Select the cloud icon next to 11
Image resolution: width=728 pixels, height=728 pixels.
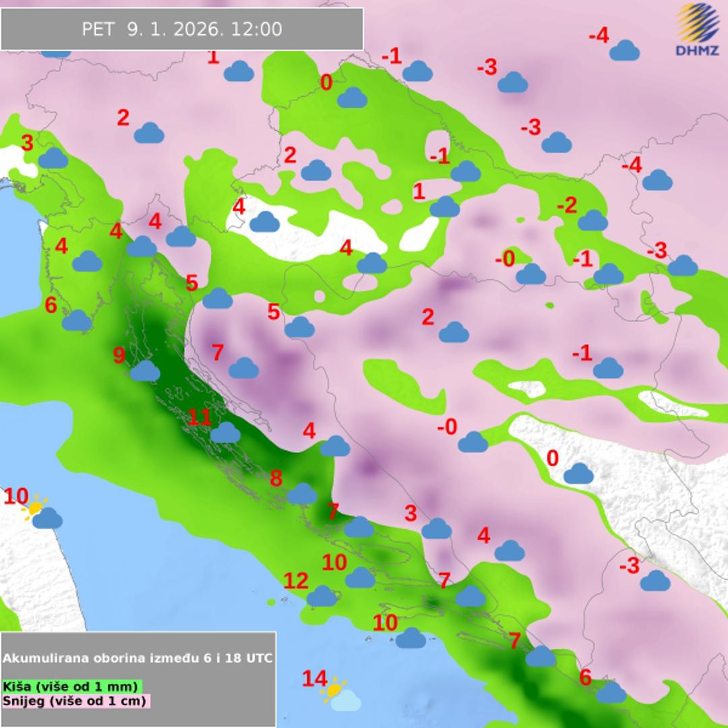tap(225, 433)
